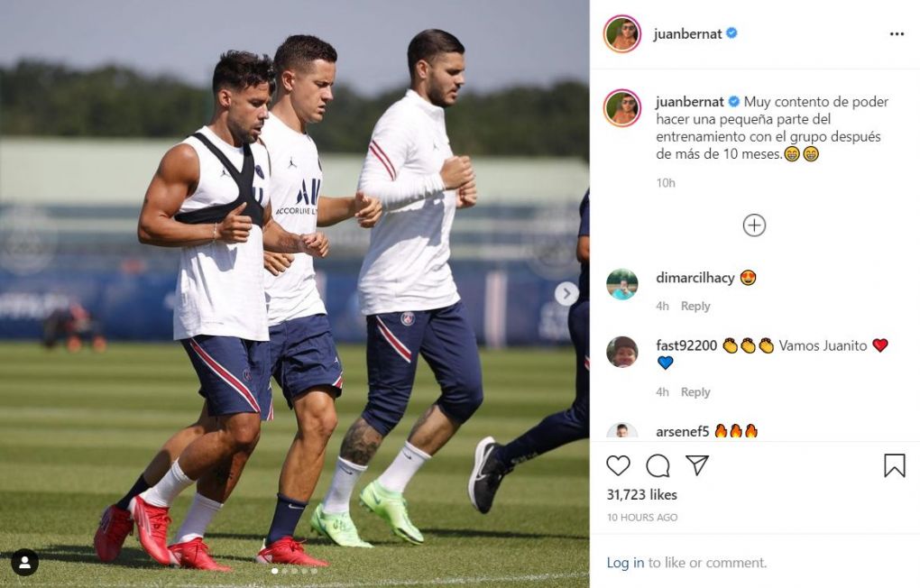Save the post with bookmark icon
The width and height of the screenshot is (920, 588).
pos(895,465)
